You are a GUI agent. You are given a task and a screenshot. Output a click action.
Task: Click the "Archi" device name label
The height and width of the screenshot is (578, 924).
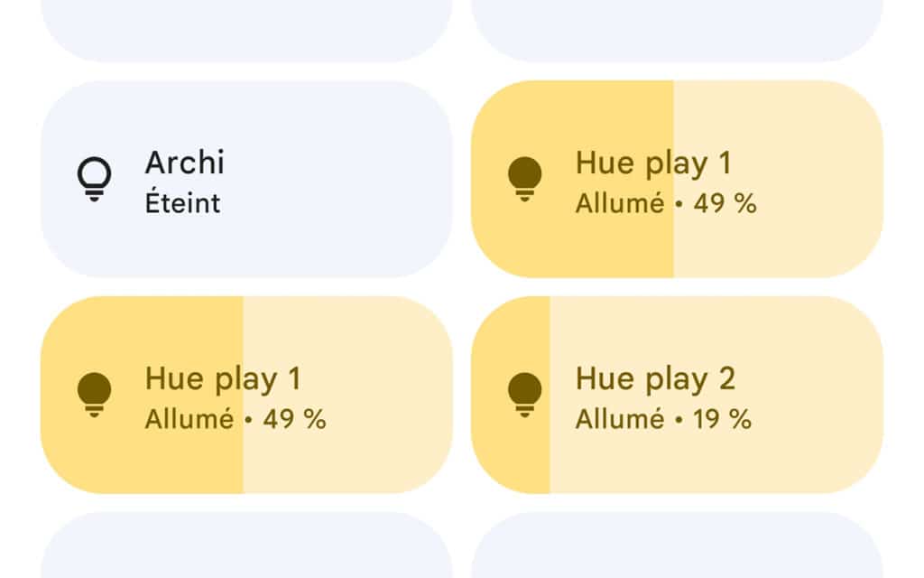[185, 163]
